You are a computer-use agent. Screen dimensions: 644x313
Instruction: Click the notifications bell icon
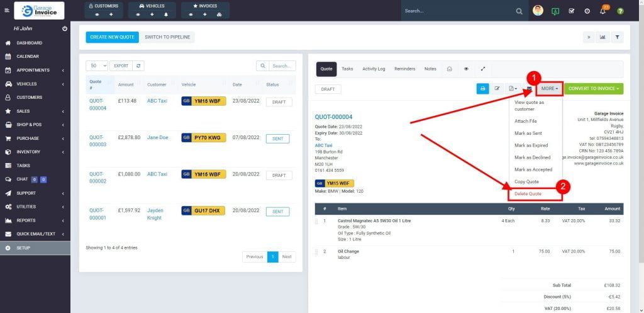click(602, 11)
